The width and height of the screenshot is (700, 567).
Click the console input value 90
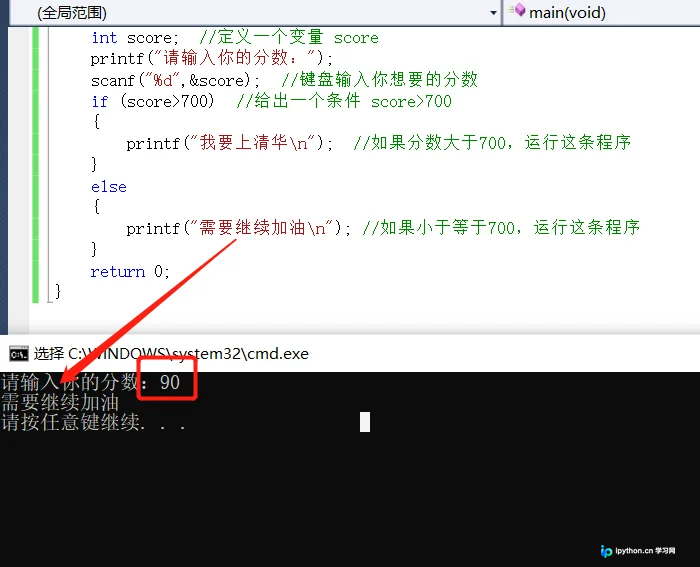pyautogui.click(x=170, y=382)
